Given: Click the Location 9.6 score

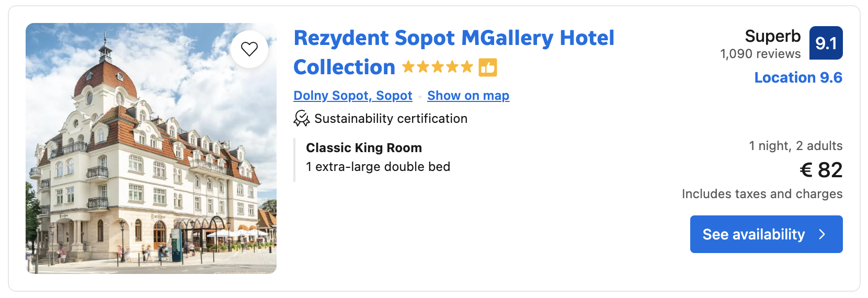Looking at the screenshot, I should pyautogui.click(x=798, y=77).
